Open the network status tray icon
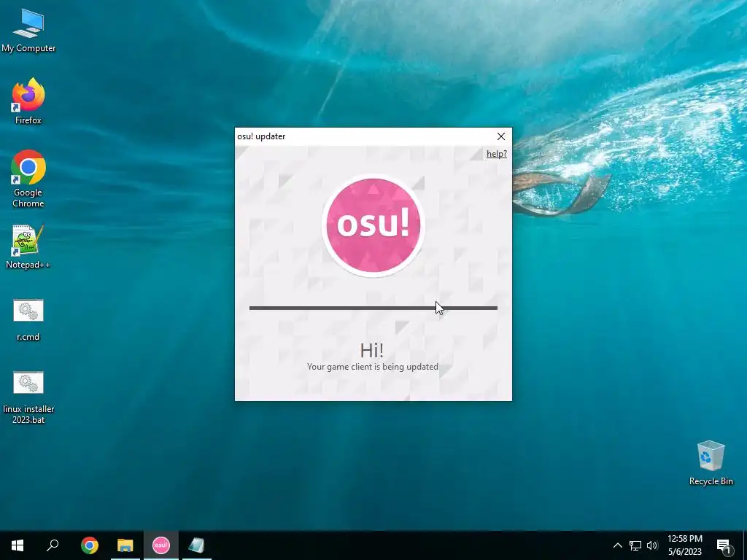 coord(635,545)
